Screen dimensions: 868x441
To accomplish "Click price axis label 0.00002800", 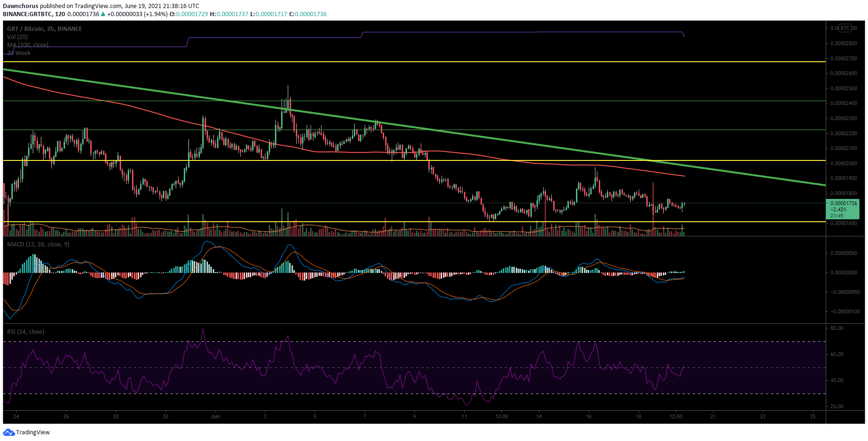I will [844, 43].
